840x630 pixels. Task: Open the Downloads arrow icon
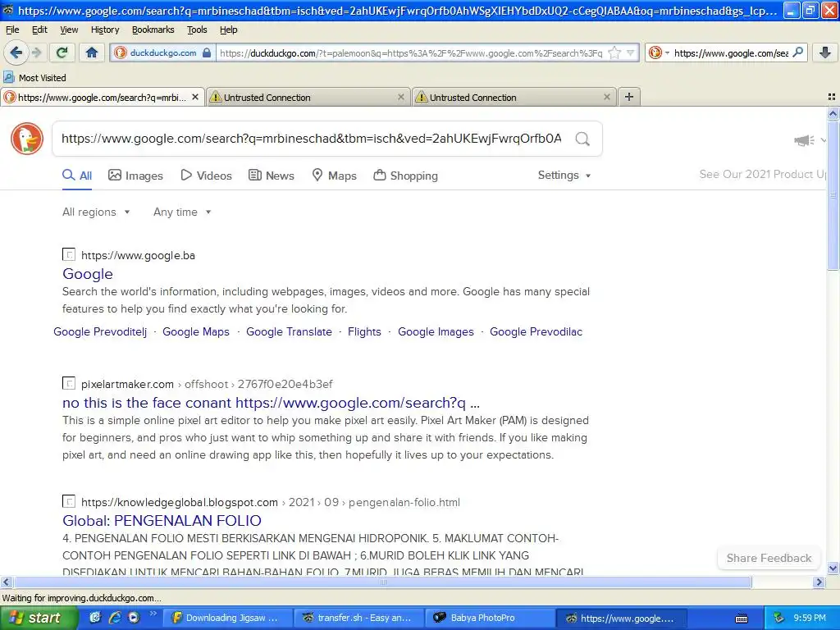[825, 52]
